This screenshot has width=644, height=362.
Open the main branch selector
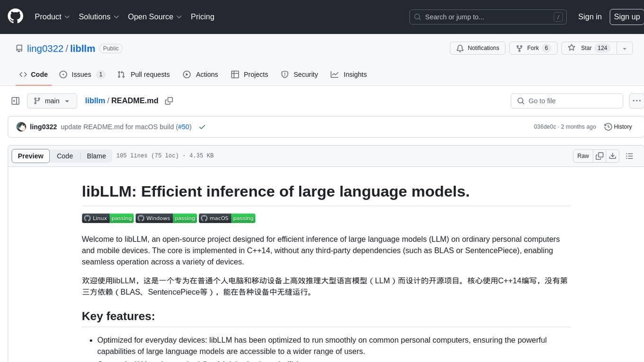tap(52, 101)
